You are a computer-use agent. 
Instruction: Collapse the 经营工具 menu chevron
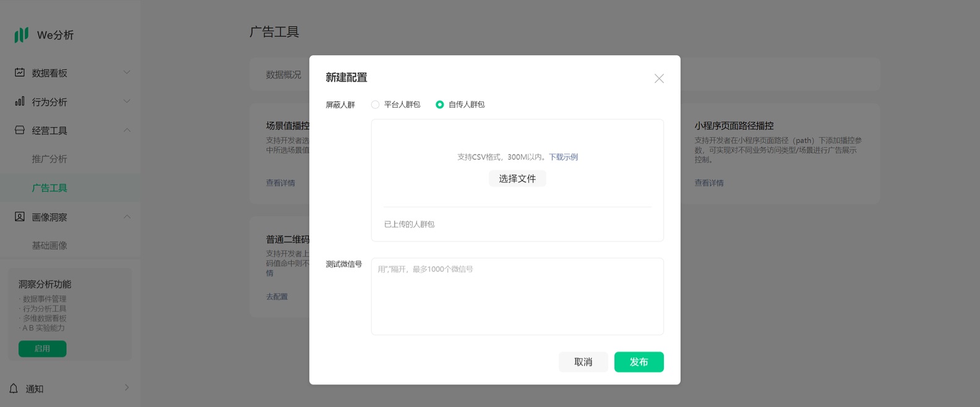coord(127,131)
